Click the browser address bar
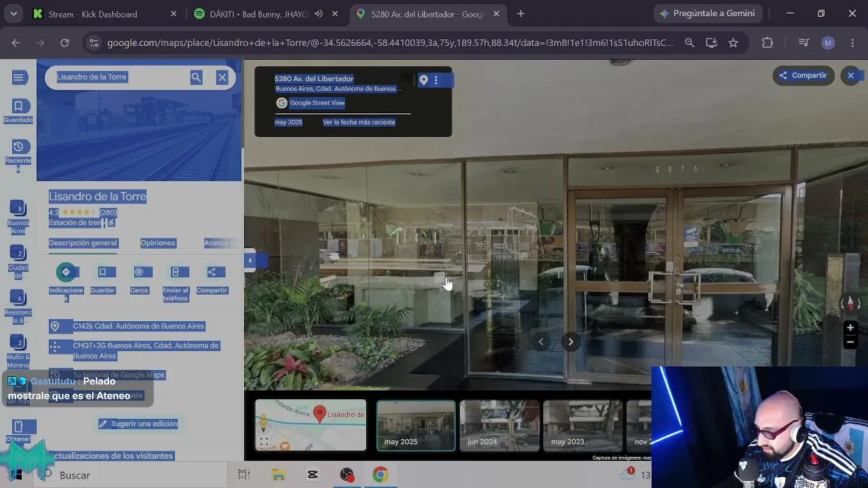This screenshot has width=868, height=488. (x=390, y=43)
